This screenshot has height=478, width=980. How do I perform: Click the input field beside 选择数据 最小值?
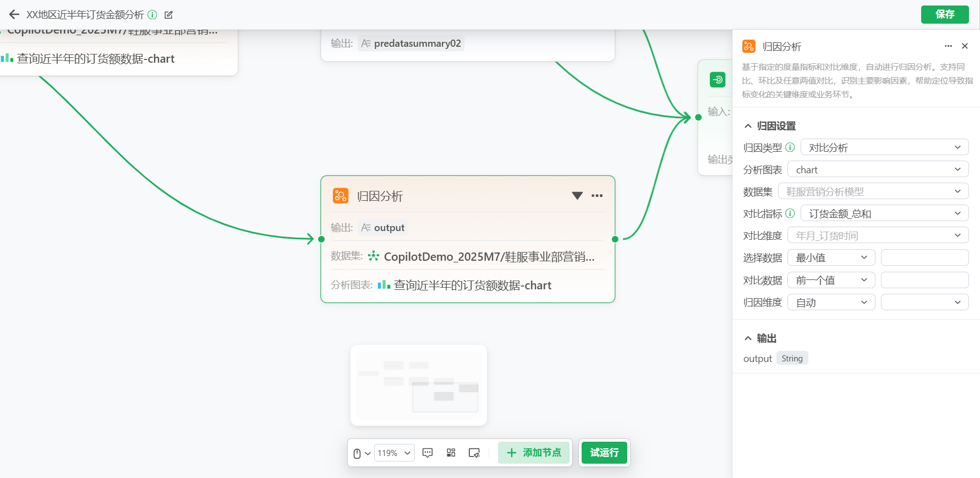pos(924,257)
